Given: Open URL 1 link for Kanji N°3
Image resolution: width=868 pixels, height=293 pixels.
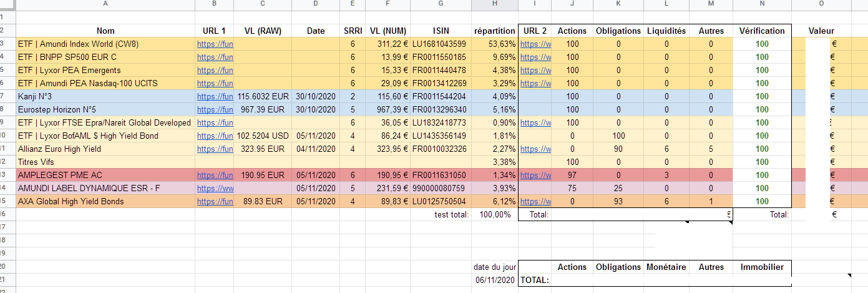Looking at the screenshot, I should 215,97.
